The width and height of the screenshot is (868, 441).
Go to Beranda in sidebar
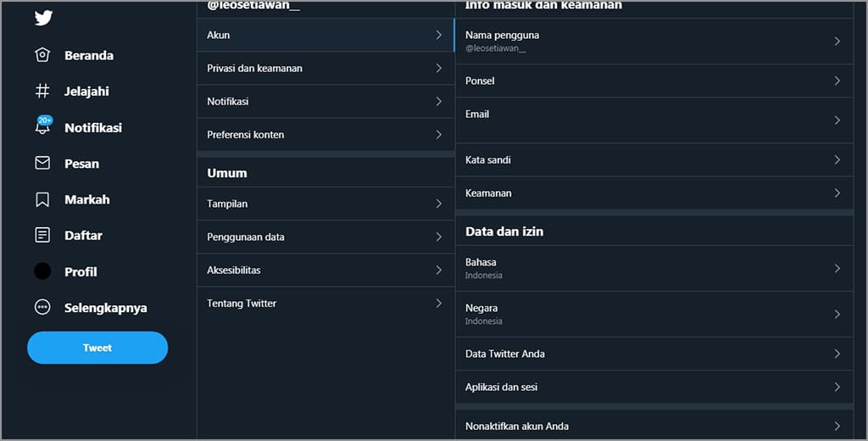click(x=89, y=55)
